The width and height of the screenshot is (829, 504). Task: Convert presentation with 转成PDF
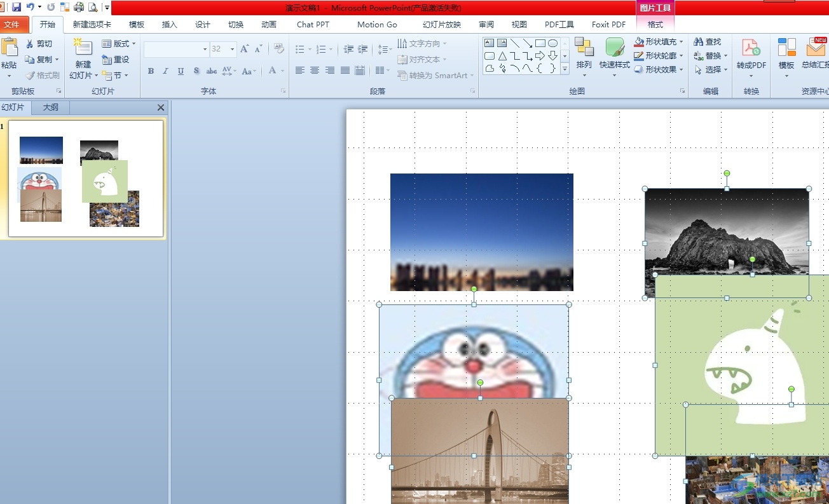[x=751, y=57]
